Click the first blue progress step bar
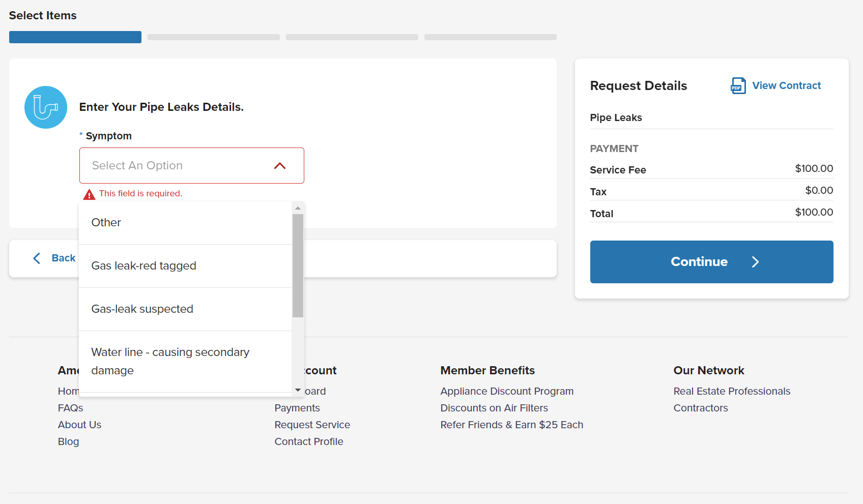Screen dimensions: 863x504 click(x=75, y=37)
